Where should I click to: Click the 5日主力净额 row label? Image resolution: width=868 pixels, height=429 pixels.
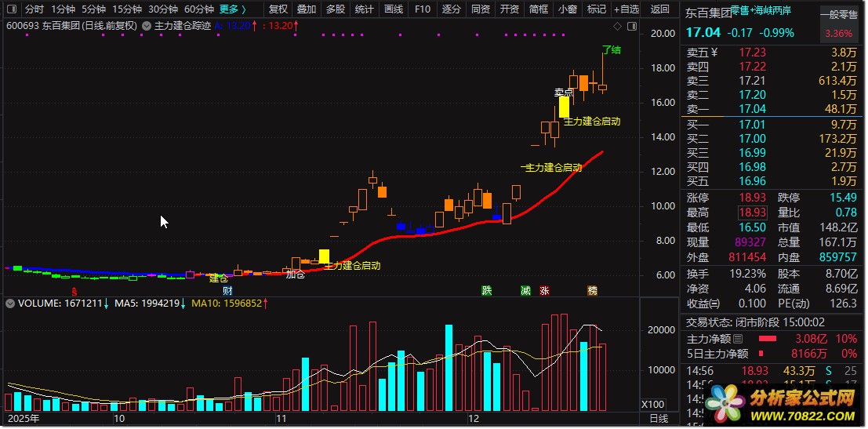(717, 353)
